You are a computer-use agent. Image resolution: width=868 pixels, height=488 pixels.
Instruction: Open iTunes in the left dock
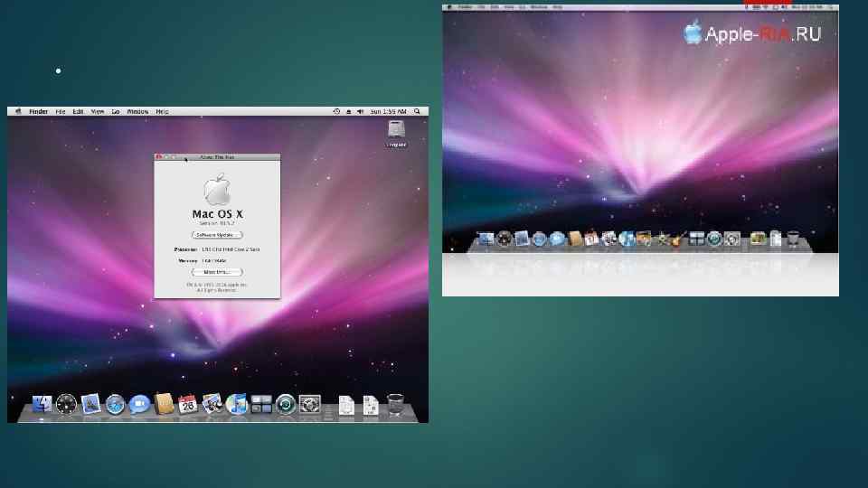(236, 405)
